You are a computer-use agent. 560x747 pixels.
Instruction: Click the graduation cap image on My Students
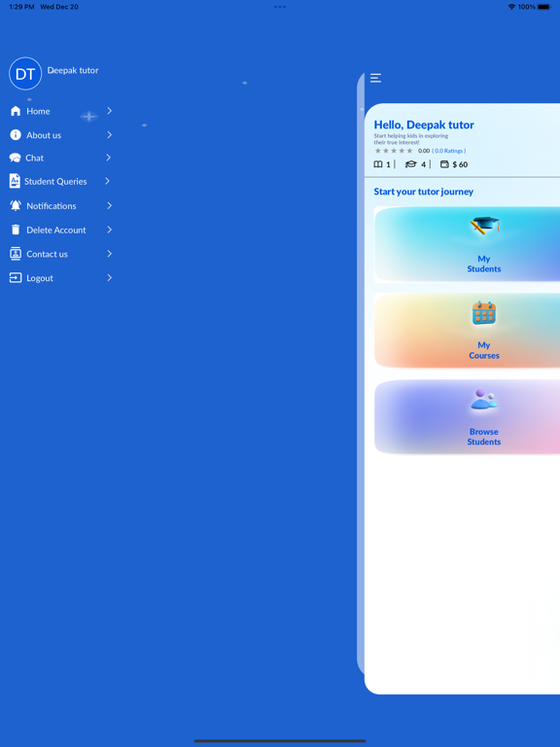pyautogui.click(x=485, y=226)
